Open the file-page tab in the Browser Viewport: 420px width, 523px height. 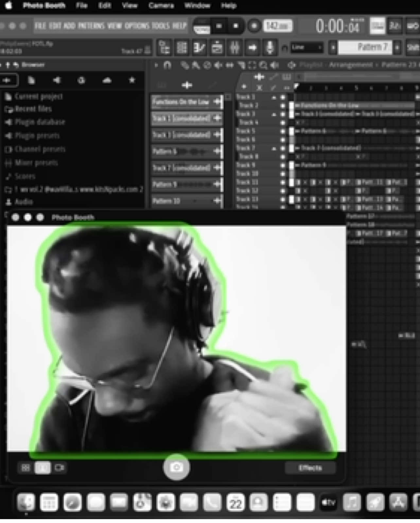tap(31, 80)
